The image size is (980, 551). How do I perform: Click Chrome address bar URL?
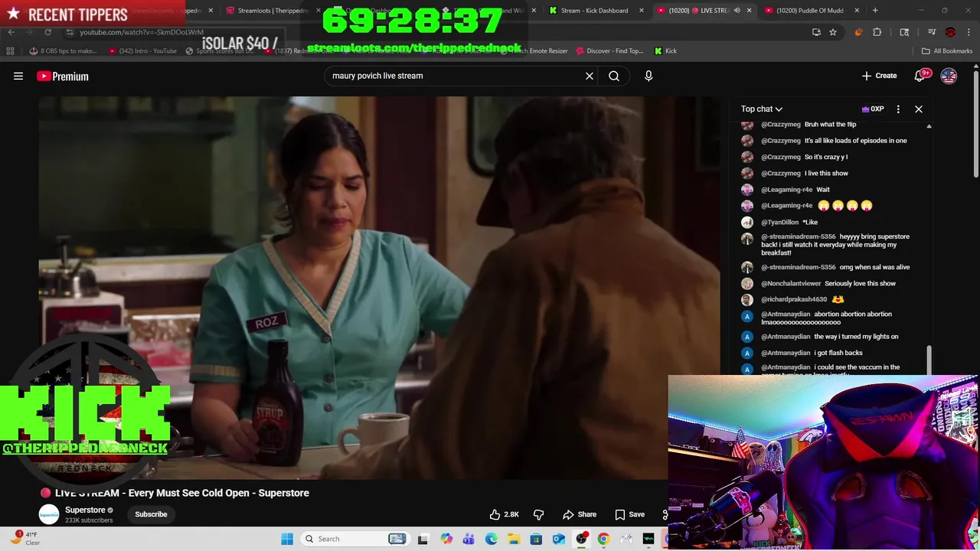coord(142,32)
